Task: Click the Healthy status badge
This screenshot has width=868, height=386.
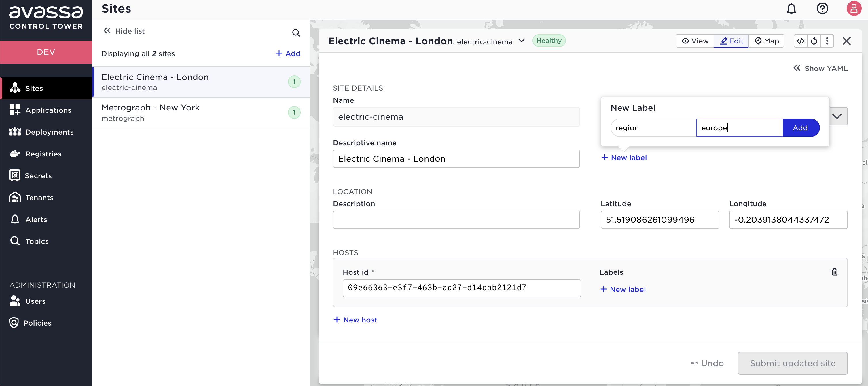Action: tap(549, 41)
